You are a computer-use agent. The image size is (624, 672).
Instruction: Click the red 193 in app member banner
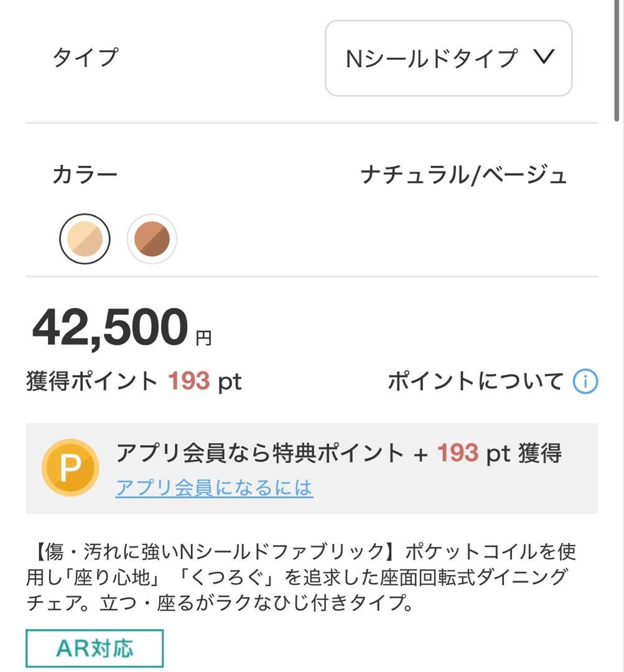click(x=457, y=454)
